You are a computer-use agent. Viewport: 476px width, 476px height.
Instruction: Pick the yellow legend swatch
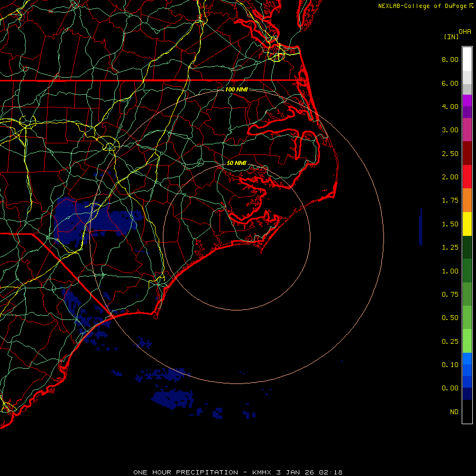(467, 224)
